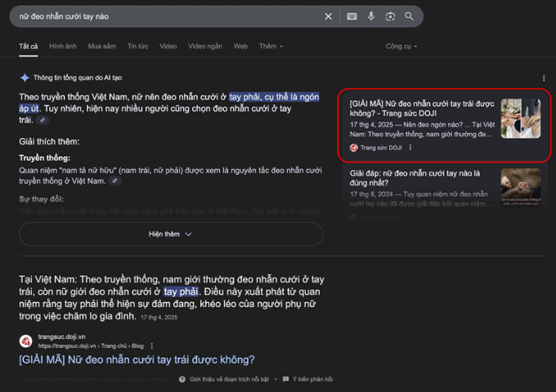Switch to Video ngắn tab
This screenshot has height=392, width=556.
tap(205, 47)
